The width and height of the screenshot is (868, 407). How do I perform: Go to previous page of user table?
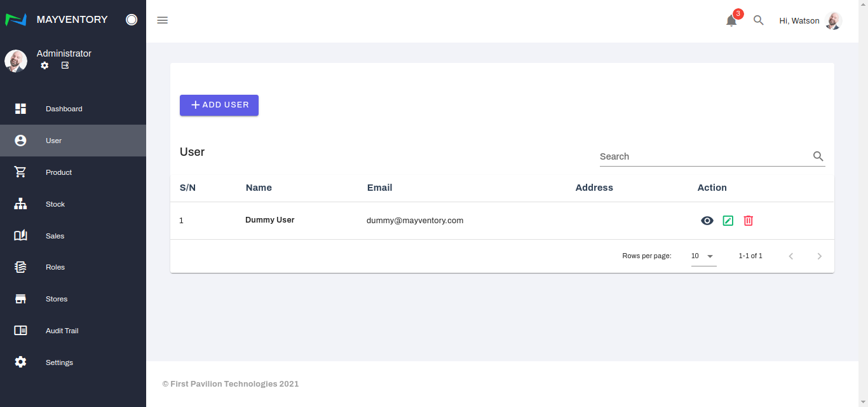(791, 256)
